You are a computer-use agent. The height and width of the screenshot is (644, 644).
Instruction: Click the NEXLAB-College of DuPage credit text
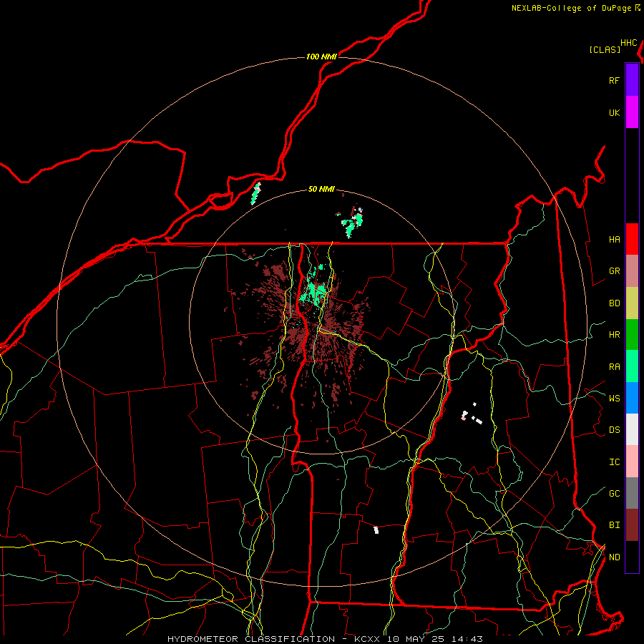point(571,8)
